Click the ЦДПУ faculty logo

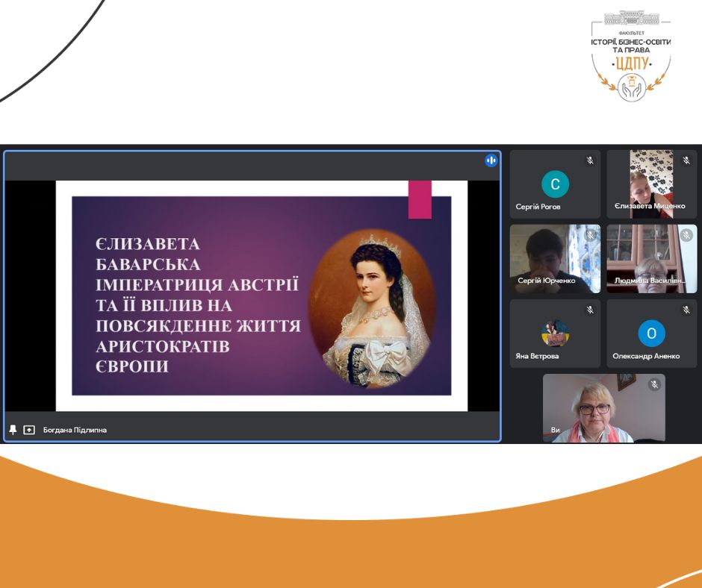point(631,57)
